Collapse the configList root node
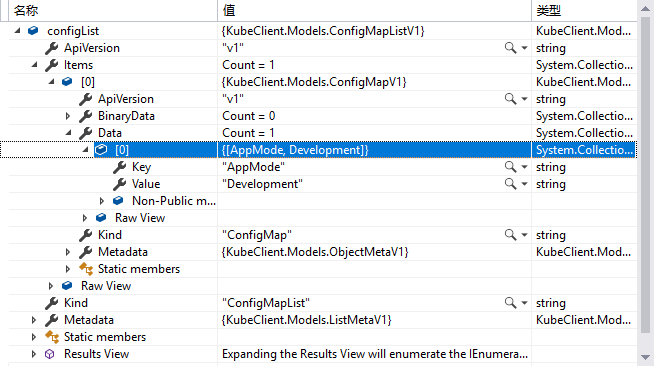Viewport: 654px width, 366px height. 17,31
